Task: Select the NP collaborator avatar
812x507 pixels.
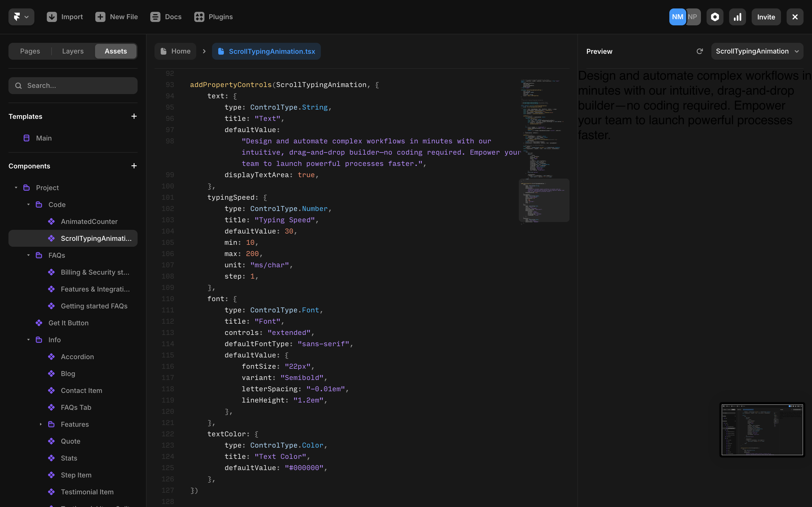Action: coord(692,16)
